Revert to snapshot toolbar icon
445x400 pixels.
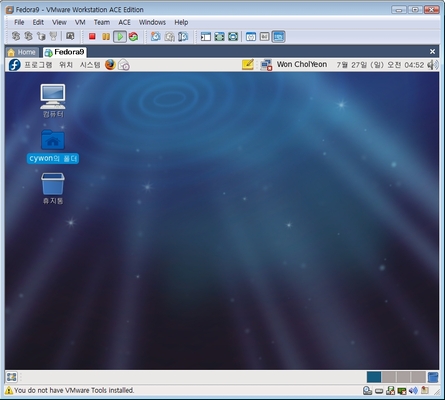170,36
